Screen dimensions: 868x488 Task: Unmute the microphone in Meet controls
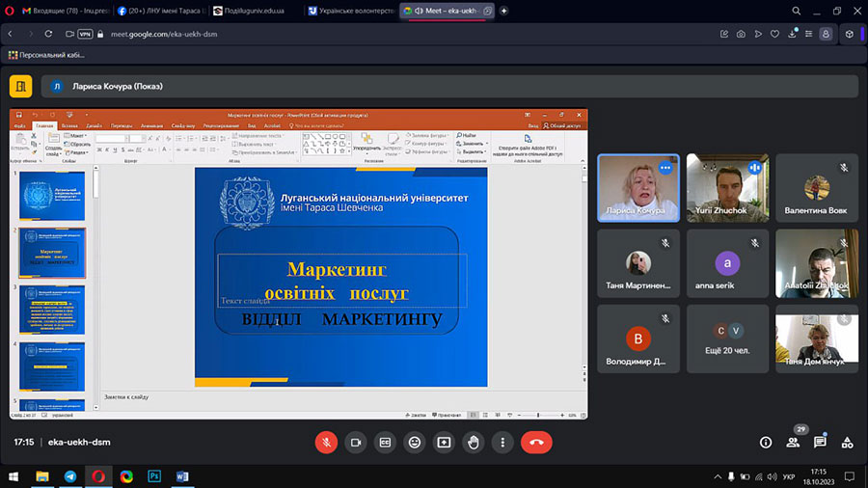[327, 442]
